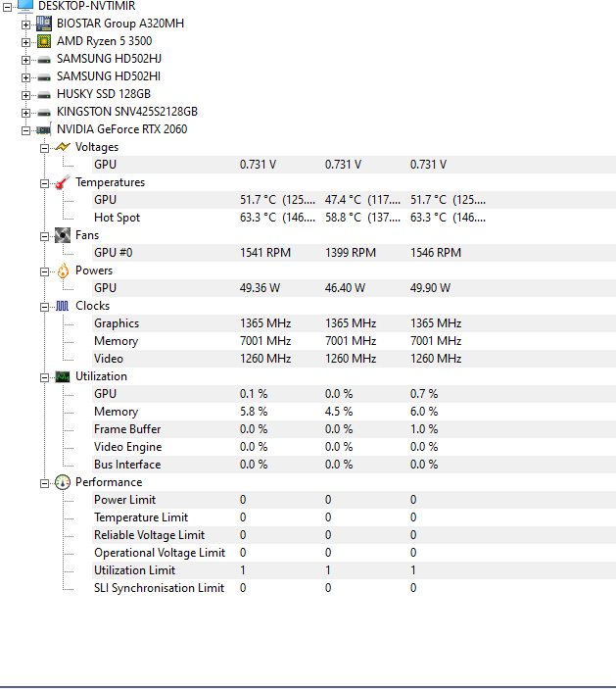Select the Reliable Voltage Limit row
This screenshot has height=689, width=616.
pyautogui.click(x=354, y=535)
